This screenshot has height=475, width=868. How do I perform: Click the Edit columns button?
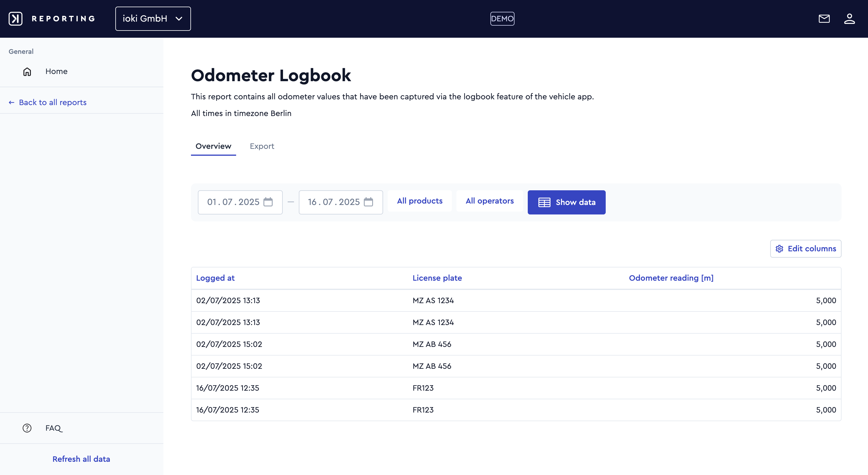point(806,249)
